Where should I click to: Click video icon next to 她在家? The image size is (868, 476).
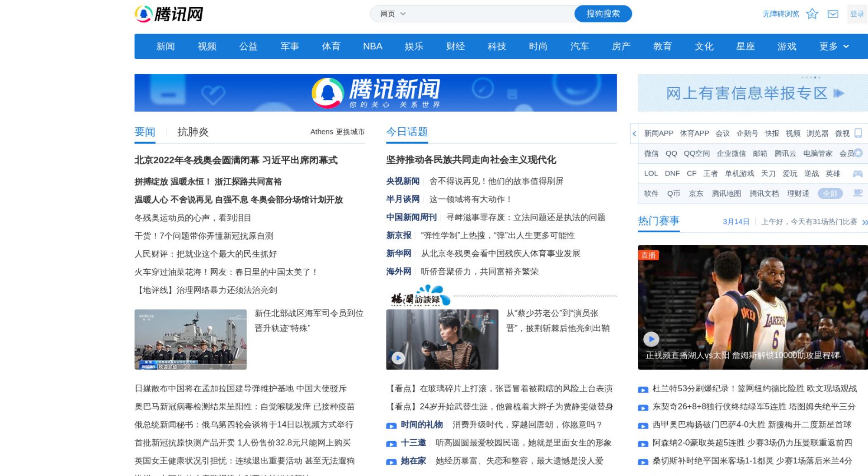pos(391,462)
